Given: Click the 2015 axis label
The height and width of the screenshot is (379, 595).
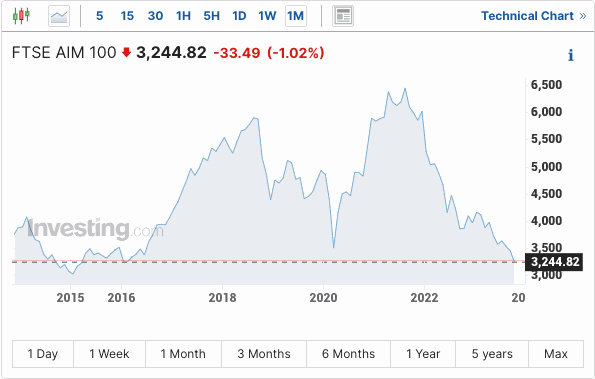Looking at the screenshot, I should click(x=70, y=298).
